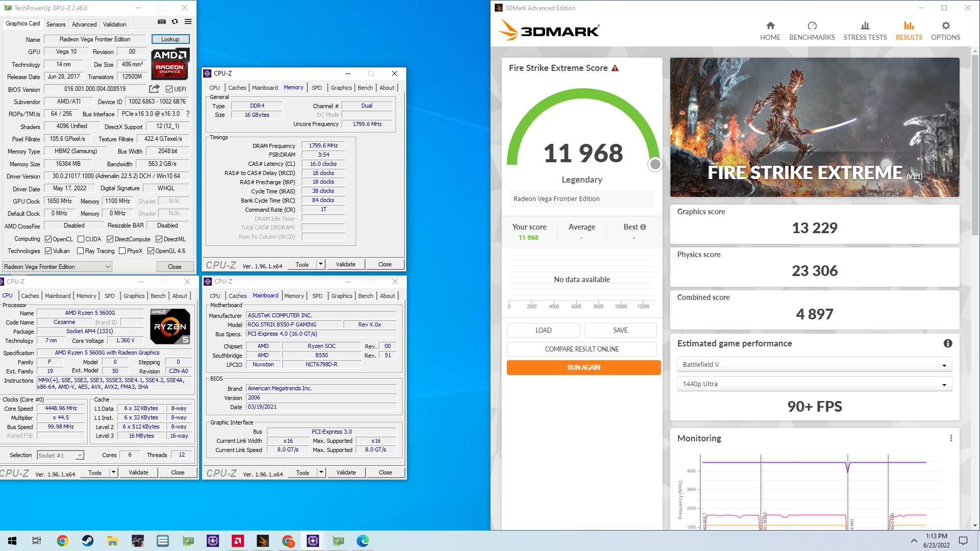Click GPU-Z screenshot camera icon
The image size is (980, 551).
coord(162,21)
